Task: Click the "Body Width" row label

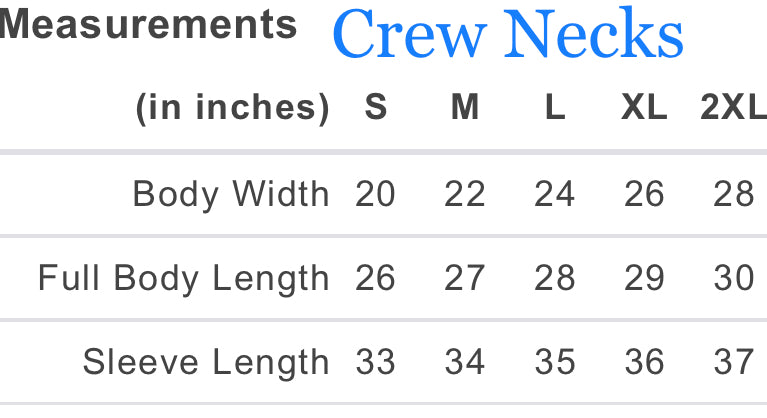Action: pos(231,193)
